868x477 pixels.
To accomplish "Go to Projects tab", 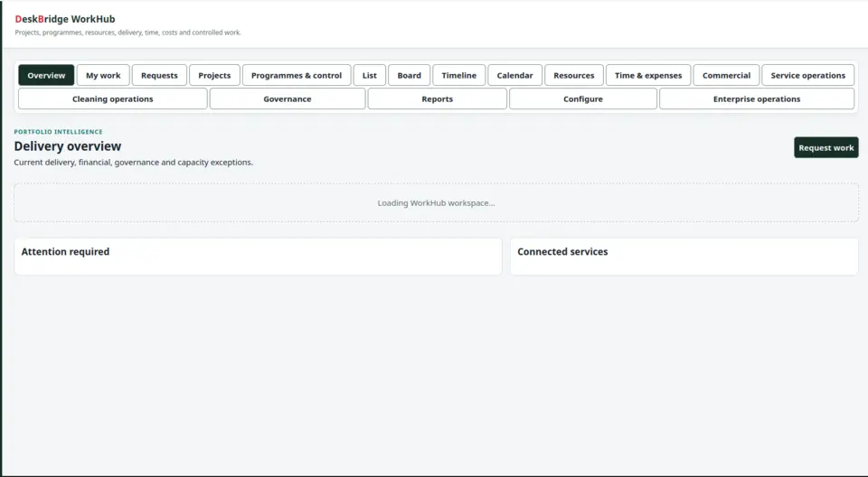I will tap(214, 75).
